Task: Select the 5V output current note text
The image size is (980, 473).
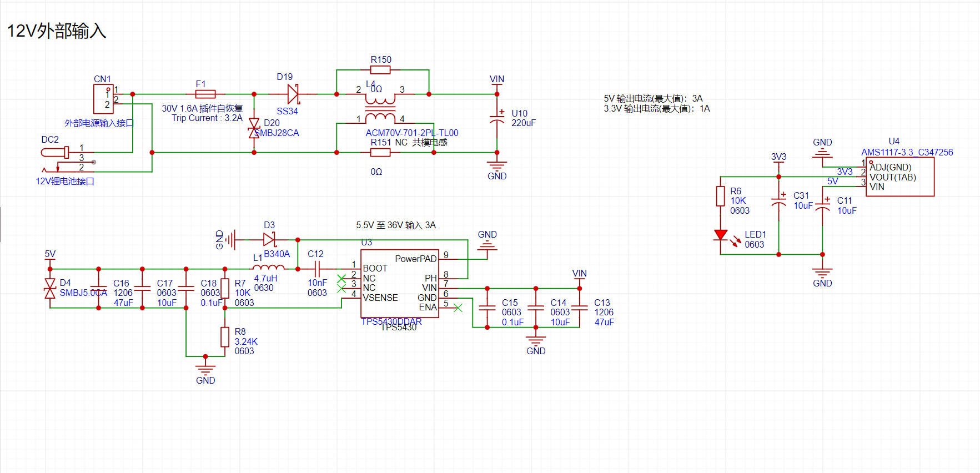Action: point(653,98)
